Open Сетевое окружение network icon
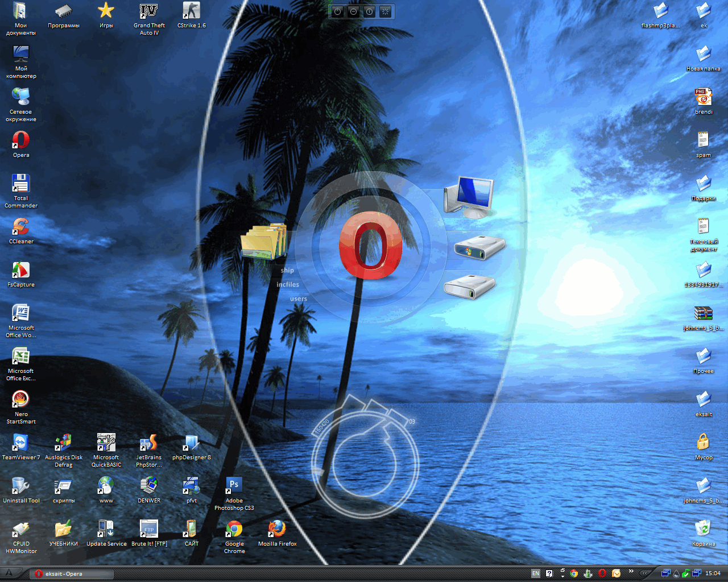Image resolution: width=728 pixels, height=582 pixels. click(x=21, y=105)
